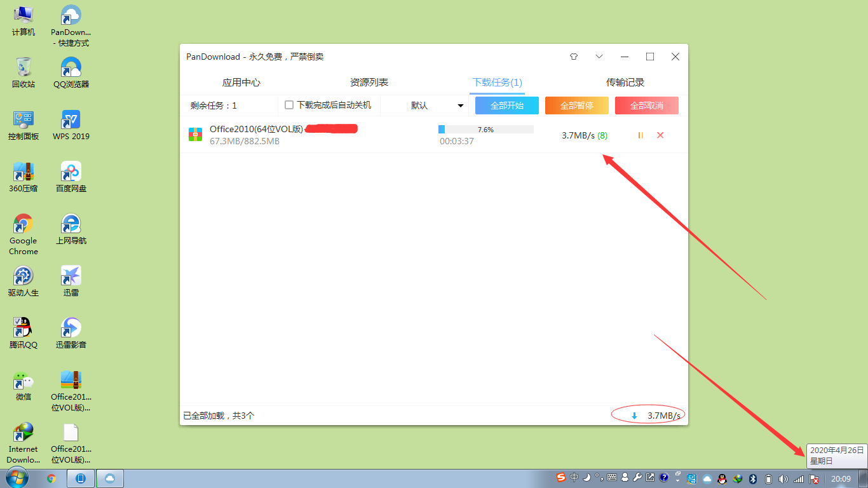Click the blue square app on the taskbar

tap(81, 478)
